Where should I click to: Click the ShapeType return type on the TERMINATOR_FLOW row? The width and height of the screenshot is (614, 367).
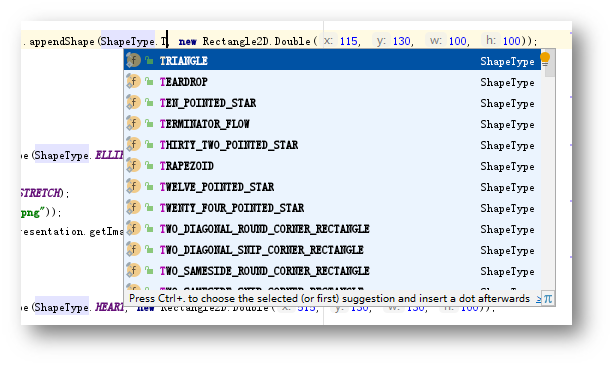(507, 125)
